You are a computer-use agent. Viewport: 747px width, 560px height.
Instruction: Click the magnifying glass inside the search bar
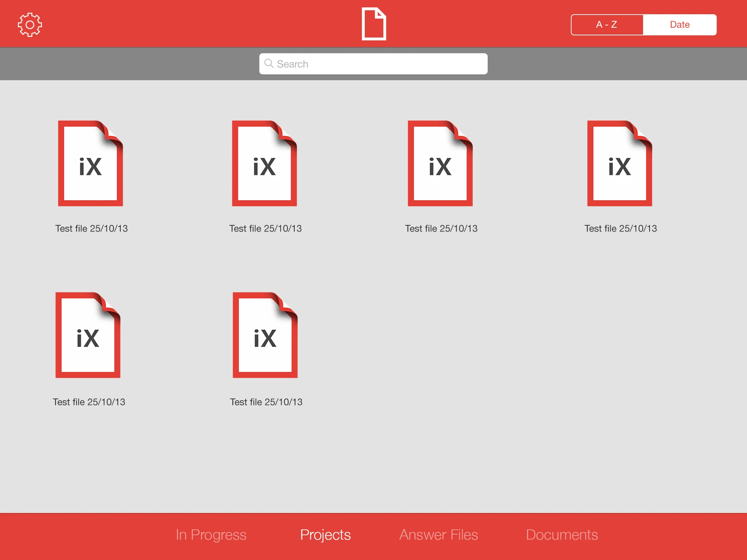click(x=269, y=63)
